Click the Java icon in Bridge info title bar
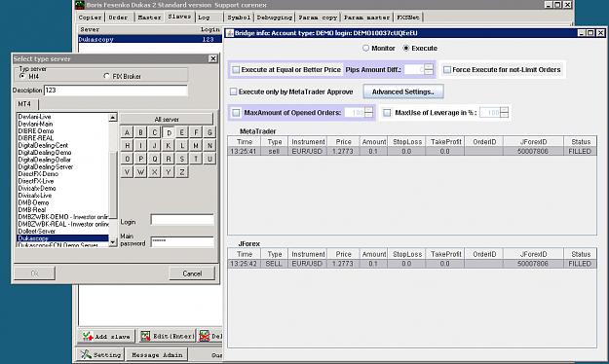609x364 pixels. point(230,33)
